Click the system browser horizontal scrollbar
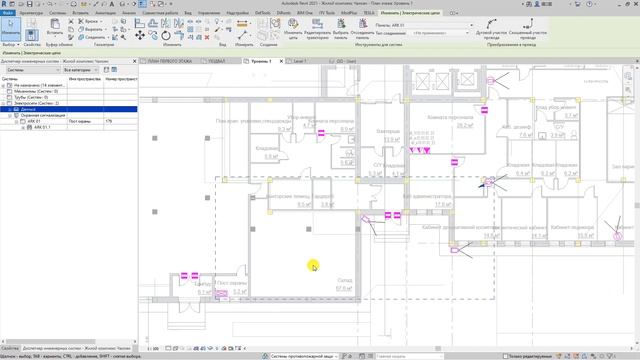This screenshot has width=640, height=360. coord(51,342)
